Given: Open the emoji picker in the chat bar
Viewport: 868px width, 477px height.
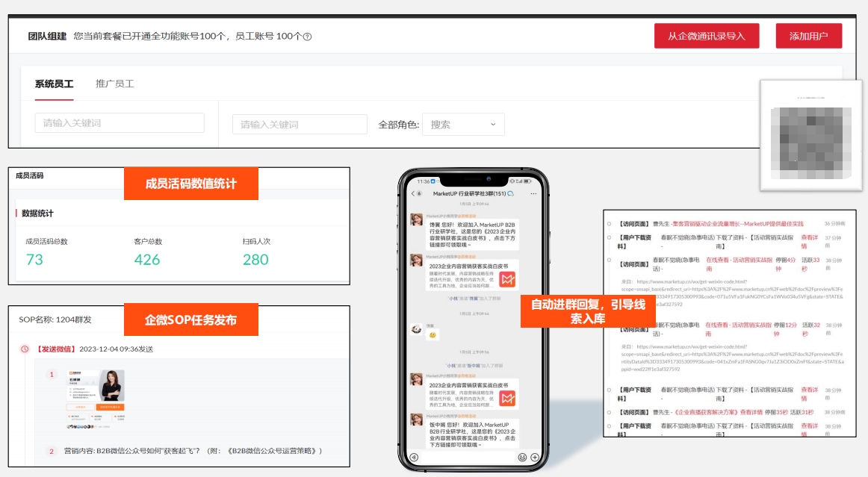Looking at the screenshot, I should pyautogui.click(x=522, y=457).
